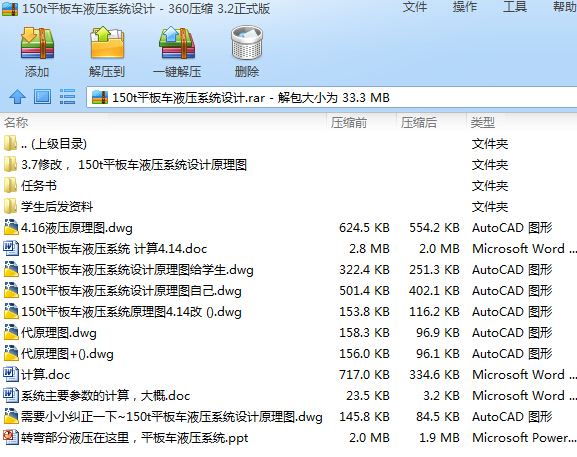Sort by the 压缩前 column header
577x457 pixels.
348,123
